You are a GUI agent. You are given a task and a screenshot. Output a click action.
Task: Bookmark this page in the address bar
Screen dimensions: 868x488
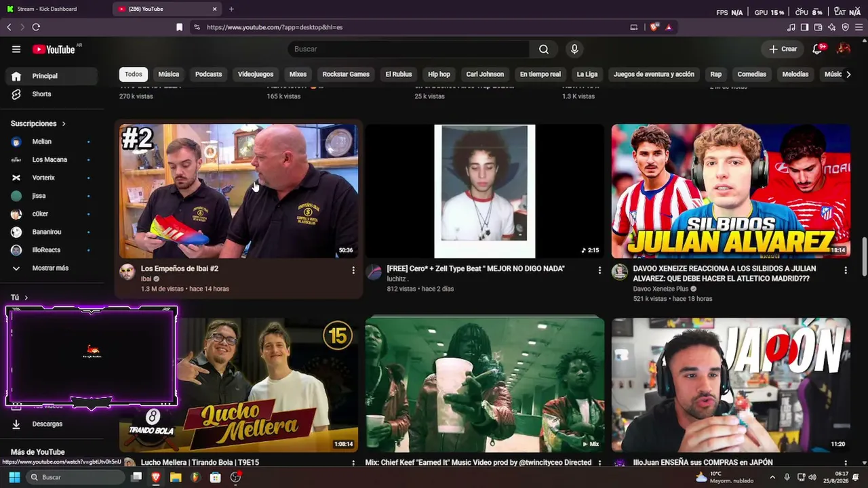pyautogui.click(x=180, y=27)
